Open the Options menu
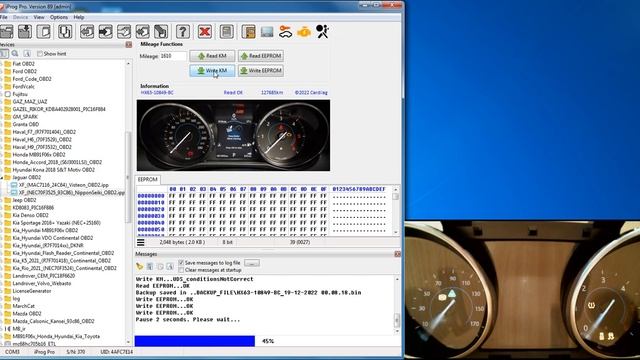The image size is (640, 360). tap(59, 17)
